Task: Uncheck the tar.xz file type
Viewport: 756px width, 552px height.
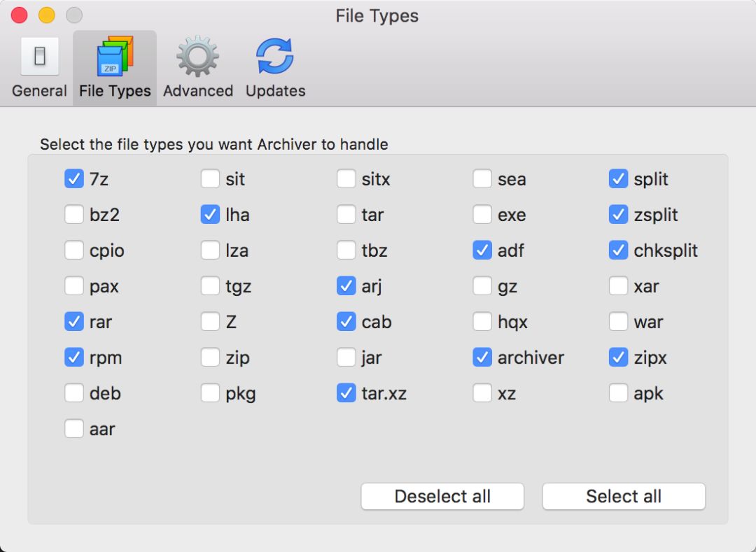Action: (346, 393)
